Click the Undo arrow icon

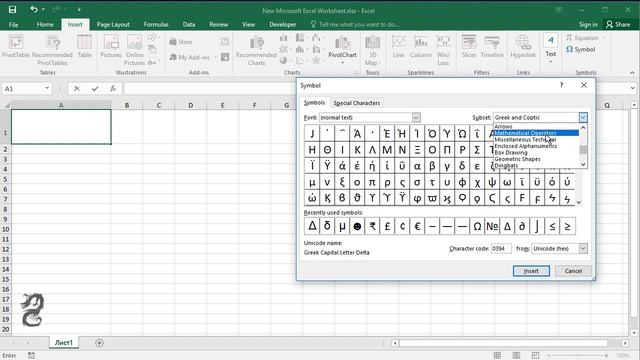pyautogui.click(x=34, y=9)
